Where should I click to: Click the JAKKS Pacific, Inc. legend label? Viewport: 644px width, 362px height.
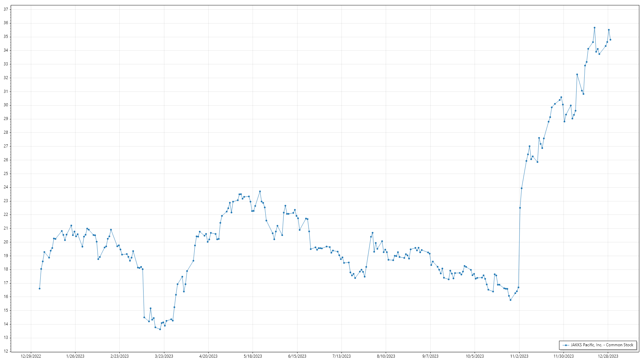(x=602, y=345)
